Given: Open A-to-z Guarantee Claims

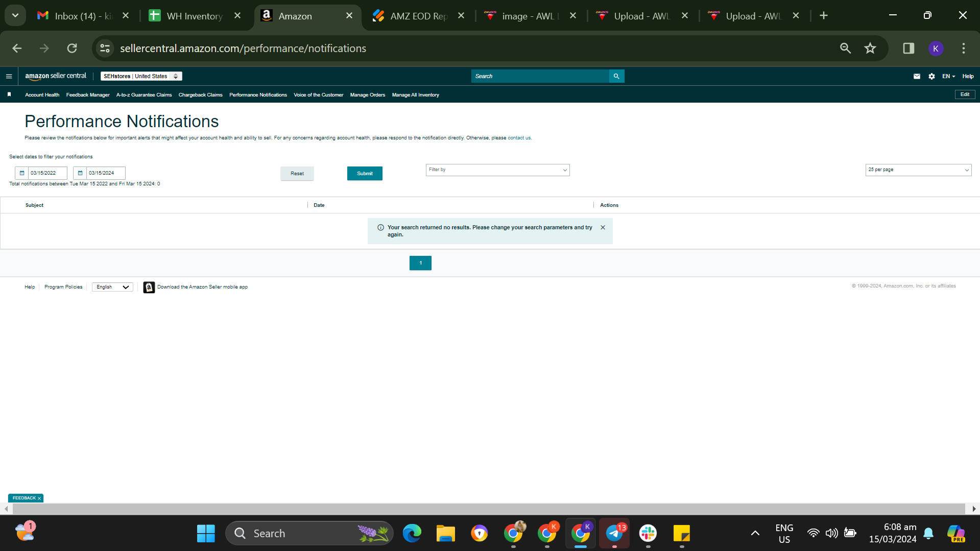Looking at the screenshot, I should coord(144,95).
